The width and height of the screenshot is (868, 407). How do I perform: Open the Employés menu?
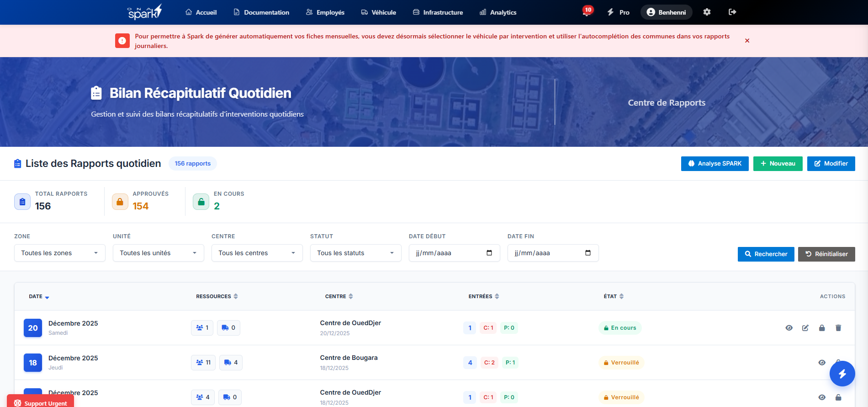(325, 12)
